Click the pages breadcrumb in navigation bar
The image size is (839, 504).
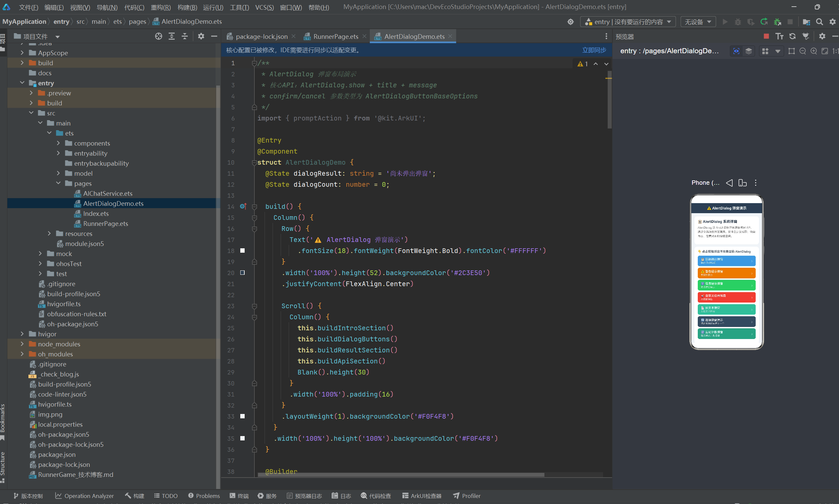tap(137, 21)
